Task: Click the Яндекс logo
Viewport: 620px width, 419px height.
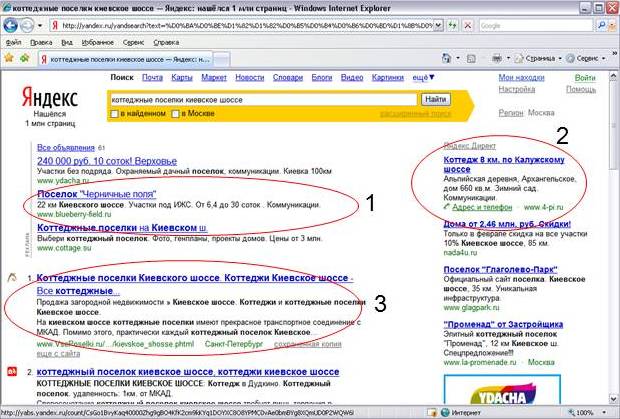Action: click(50, 98)
